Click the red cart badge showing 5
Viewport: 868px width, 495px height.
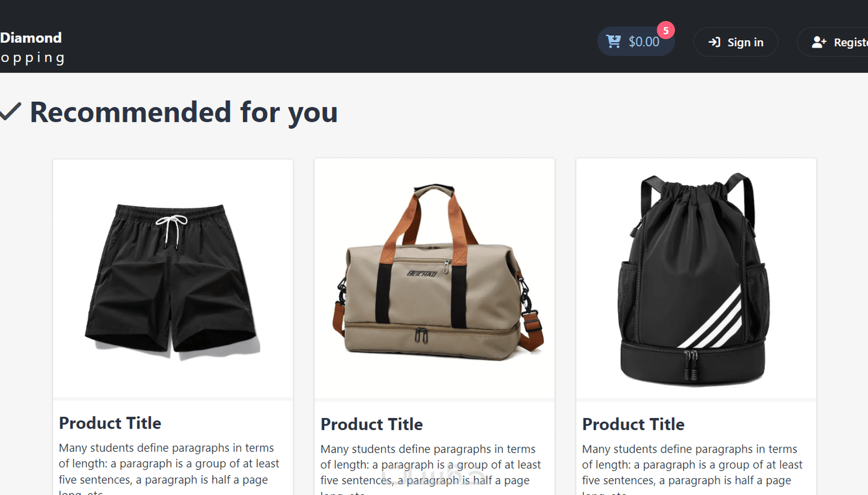click(666, 31)
